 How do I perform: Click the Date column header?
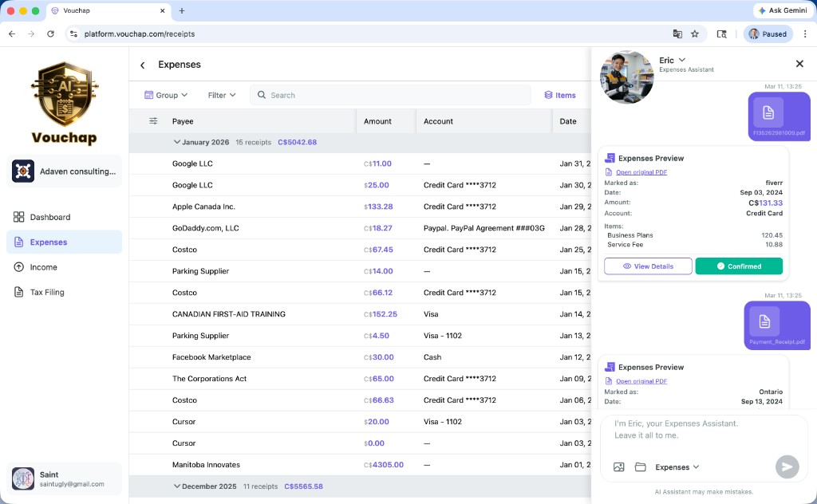click(568, 121)
